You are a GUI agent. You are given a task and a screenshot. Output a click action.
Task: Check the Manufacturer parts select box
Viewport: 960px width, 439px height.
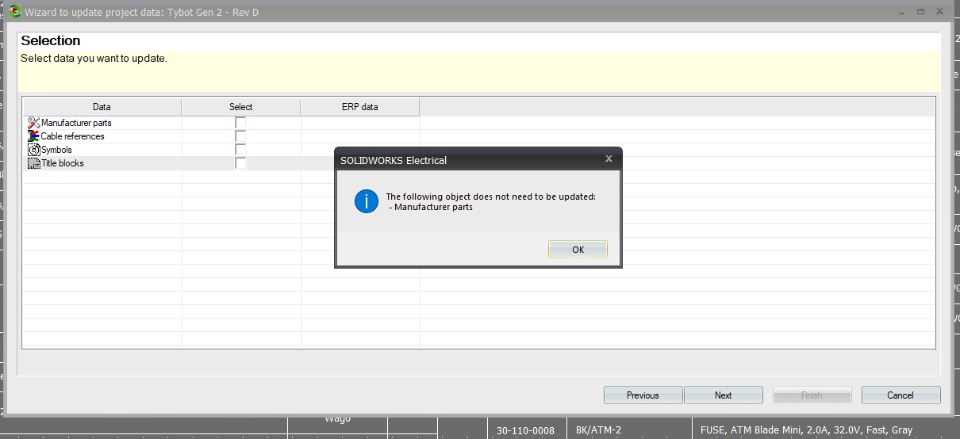tap(241, 122)
